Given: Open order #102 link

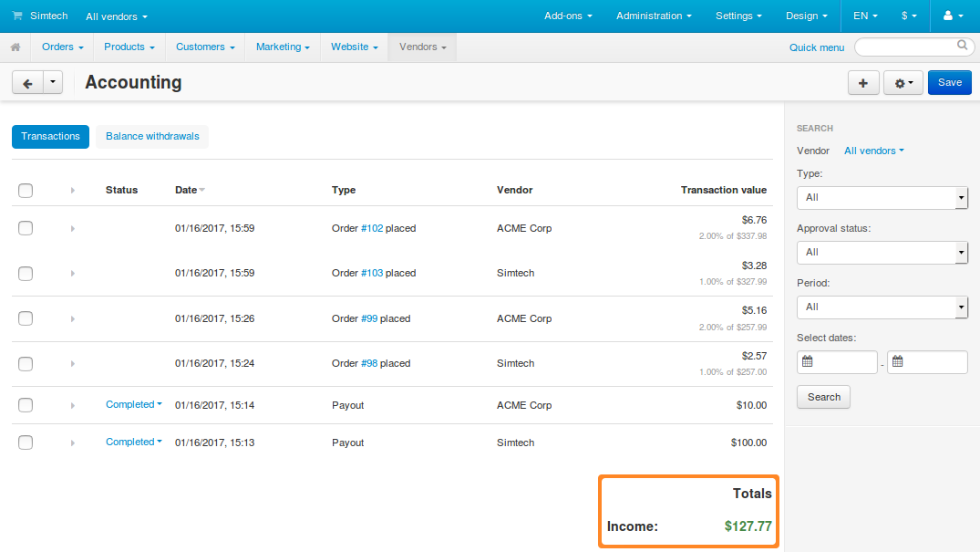Looking at the screenshot, I should pos(372,228).
